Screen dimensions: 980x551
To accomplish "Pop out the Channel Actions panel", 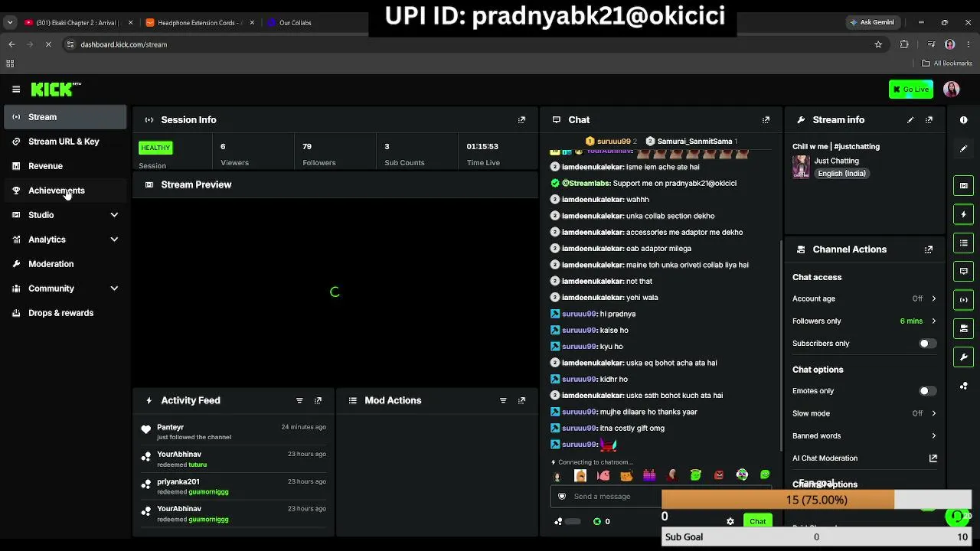I will pyautogui.click(x=929, y=249).
